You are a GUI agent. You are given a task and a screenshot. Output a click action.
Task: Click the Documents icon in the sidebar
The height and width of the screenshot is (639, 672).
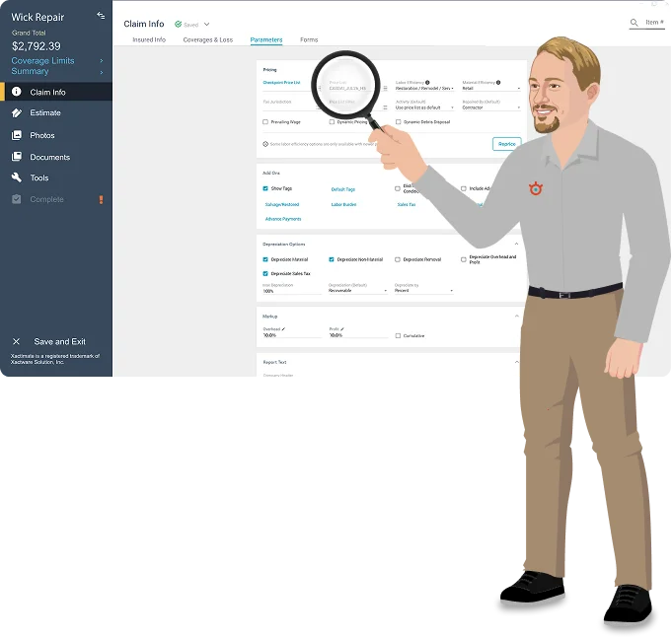(17, 157)
